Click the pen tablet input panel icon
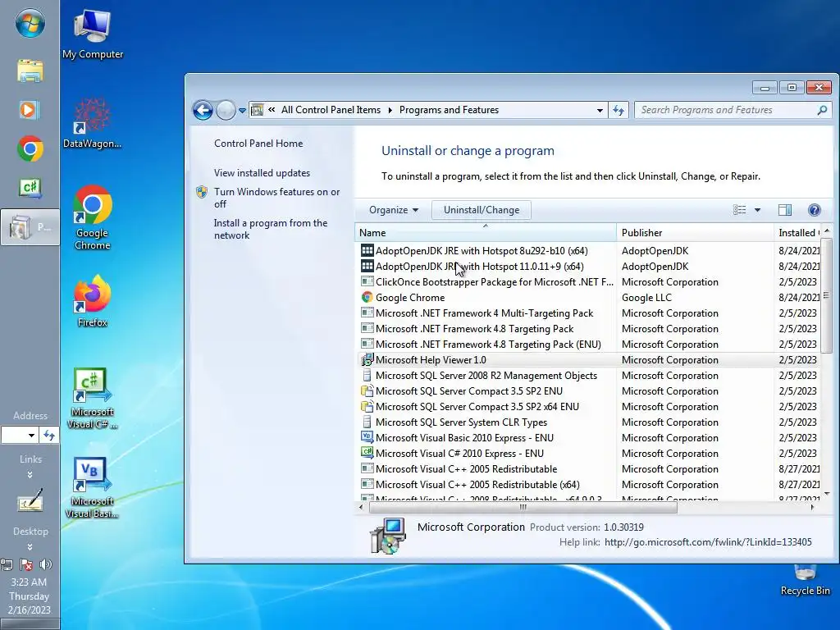Viewport: 840px width, 630px height. 30,500
